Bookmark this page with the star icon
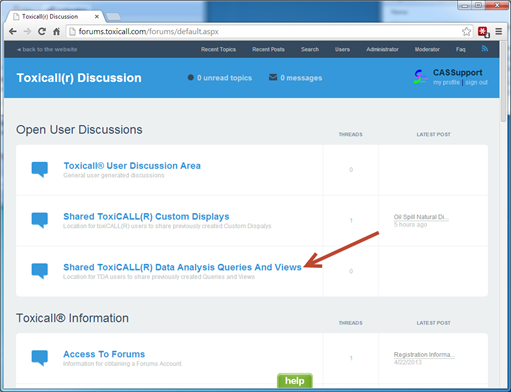Viewport: 511px width, 392px height. pos(466,32)
